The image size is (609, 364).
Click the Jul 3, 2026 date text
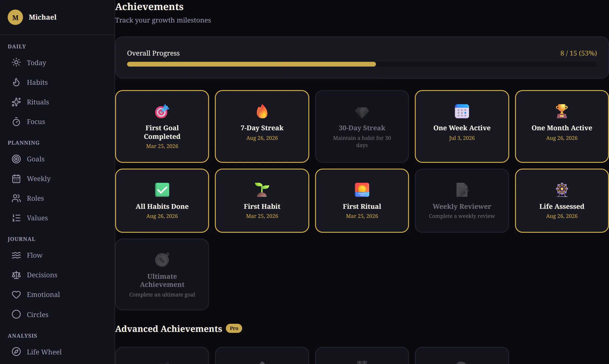click(462, 138)
